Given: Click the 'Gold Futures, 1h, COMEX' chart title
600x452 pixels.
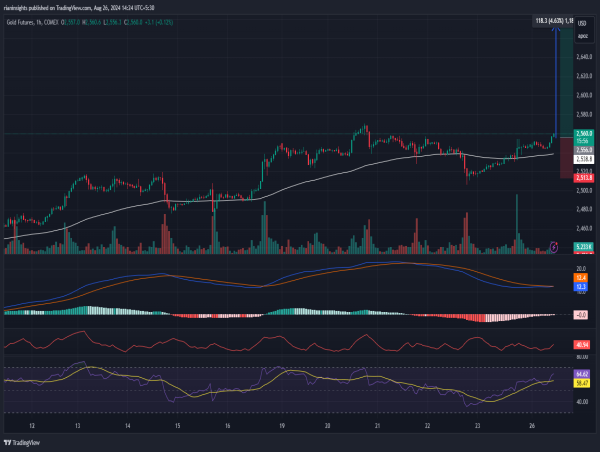Looking at the screenshot, I should coord(33,23).
